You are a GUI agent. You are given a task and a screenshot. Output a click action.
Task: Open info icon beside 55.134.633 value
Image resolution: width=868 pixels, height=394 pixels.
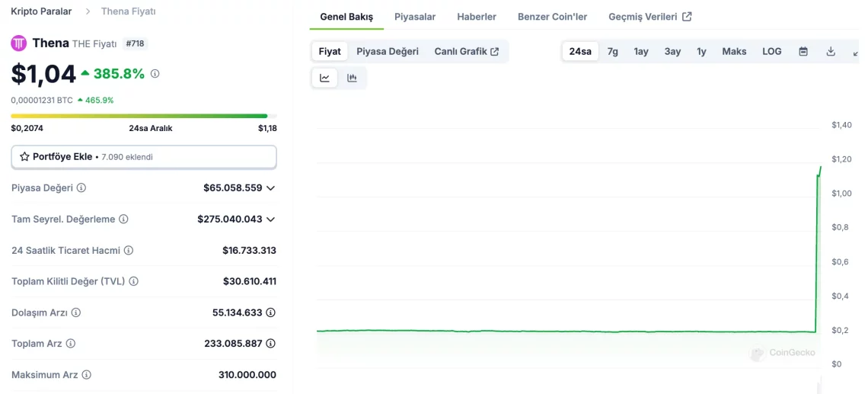click(x=271, y=312)
